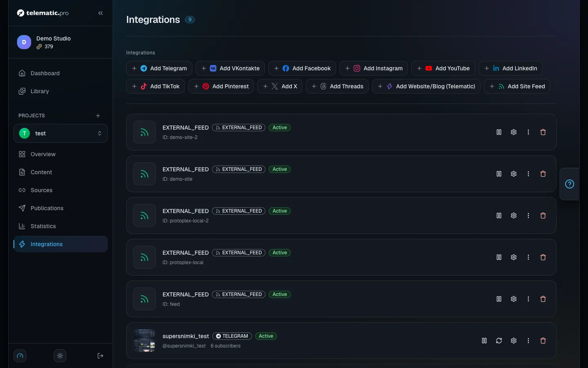The height and width of the screenshot is (368, 588).
Task: Add a Pinterest integration
Action: (221, 86)
